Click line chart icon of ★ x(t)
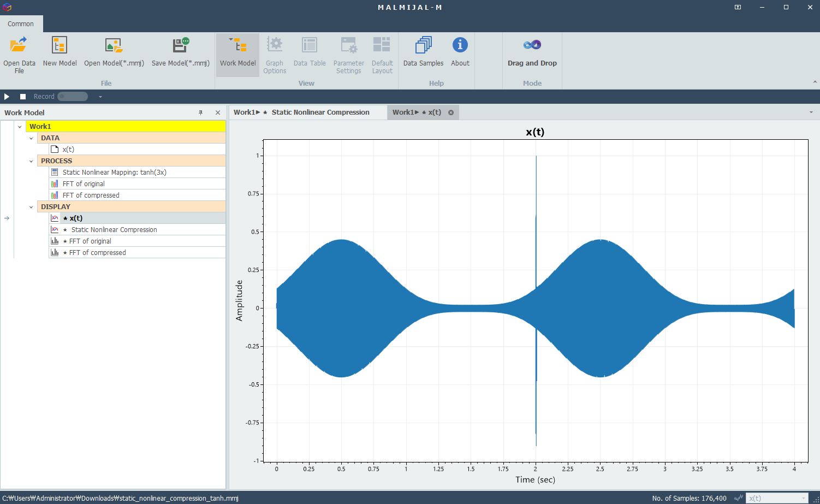Image resolution: width=820 pixels, height=504 pixels. click(x=55, y=218)
